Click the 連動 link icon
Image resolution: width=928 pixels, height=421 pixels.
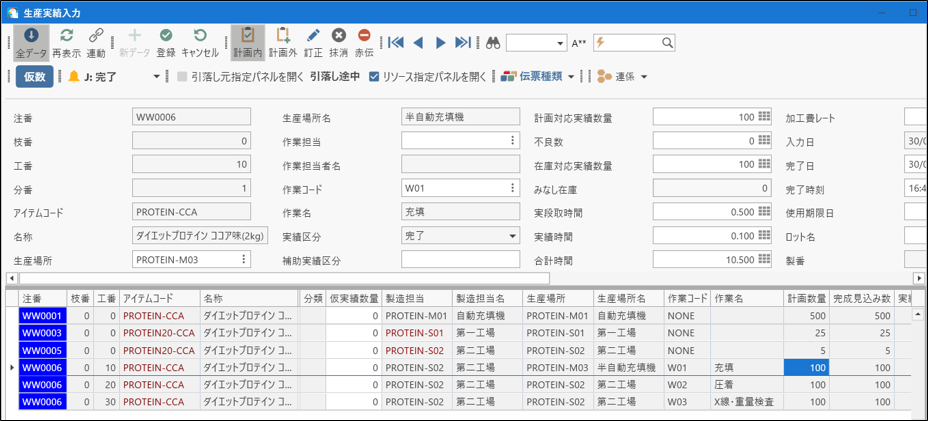pyautogui.click(x=96, y=37)
